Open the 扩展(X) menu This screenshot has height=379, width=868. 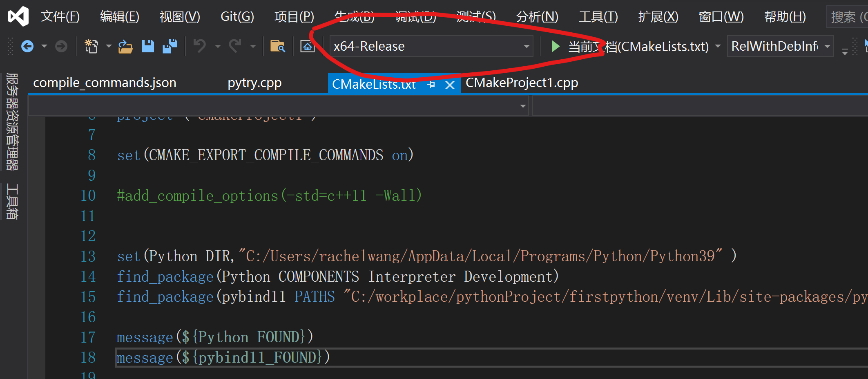(658, 16)
